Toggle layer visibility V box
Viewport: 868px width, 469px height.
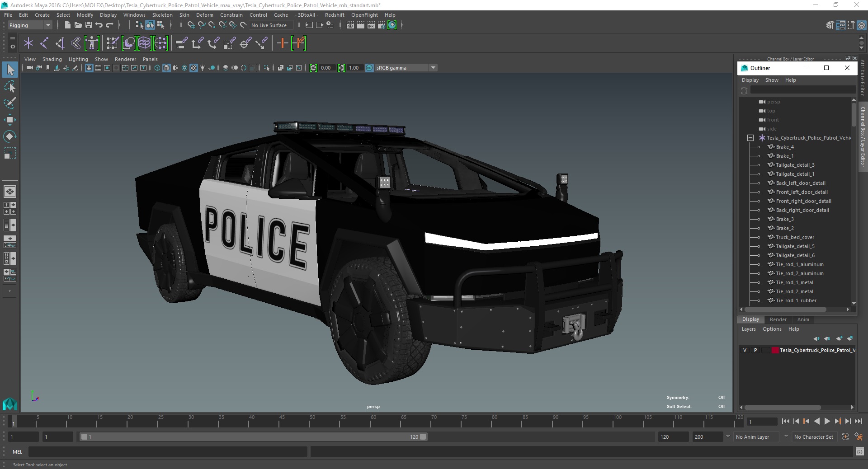click(745, 350)
